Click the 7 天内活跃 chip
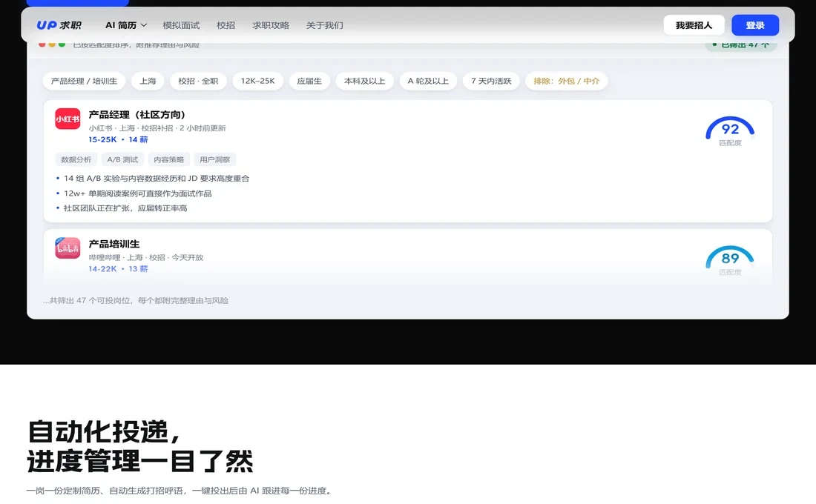 pos(491,81)
